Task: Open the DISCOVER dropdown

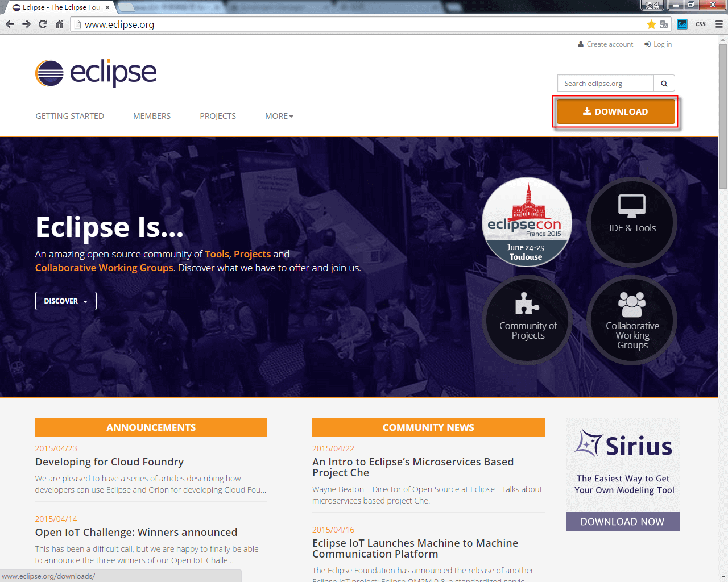Action: coord(65,301)
